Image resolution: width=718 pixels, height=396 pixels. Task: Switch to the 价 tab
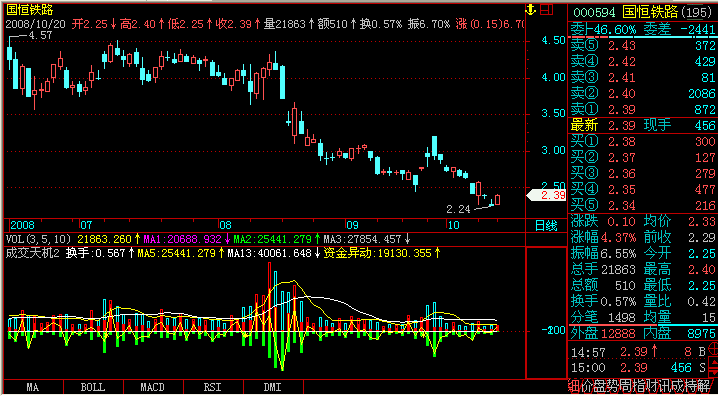(x=587, y=386)
